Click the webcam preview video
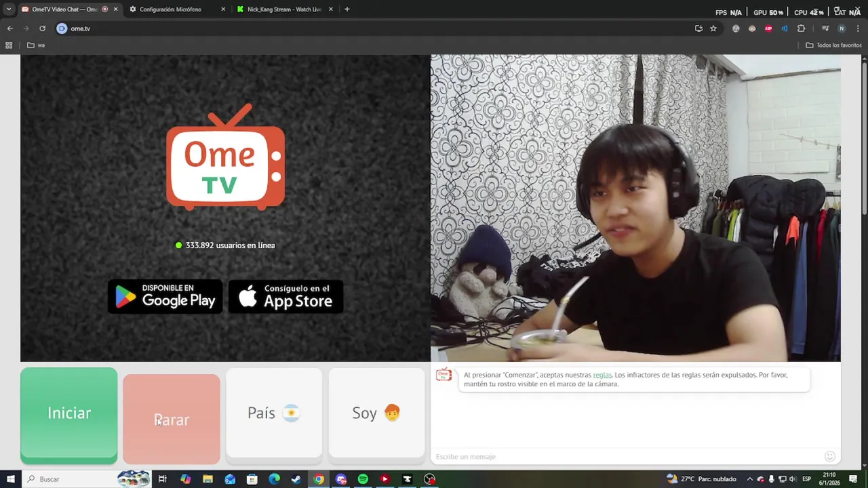The width and height of the screenshot is (868, 488). pyautogui.click(x=635, y=208)
